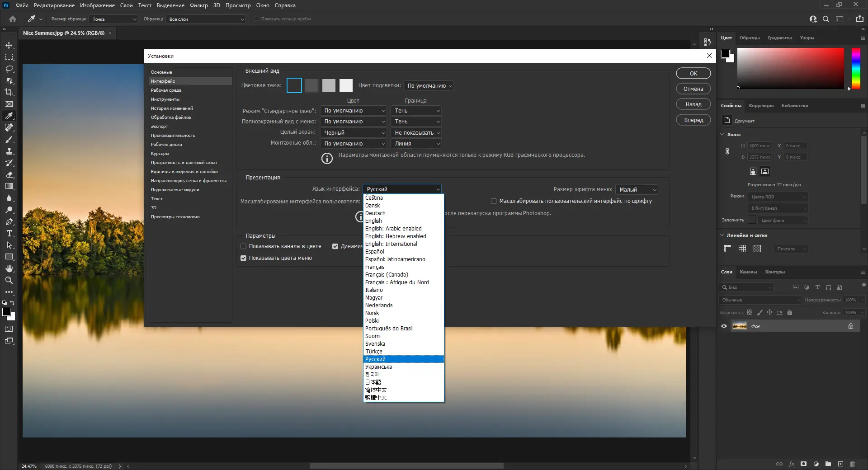Click the Home icon in options bar
This screenshot has height=470, width=868.
(x=13, y=19)
